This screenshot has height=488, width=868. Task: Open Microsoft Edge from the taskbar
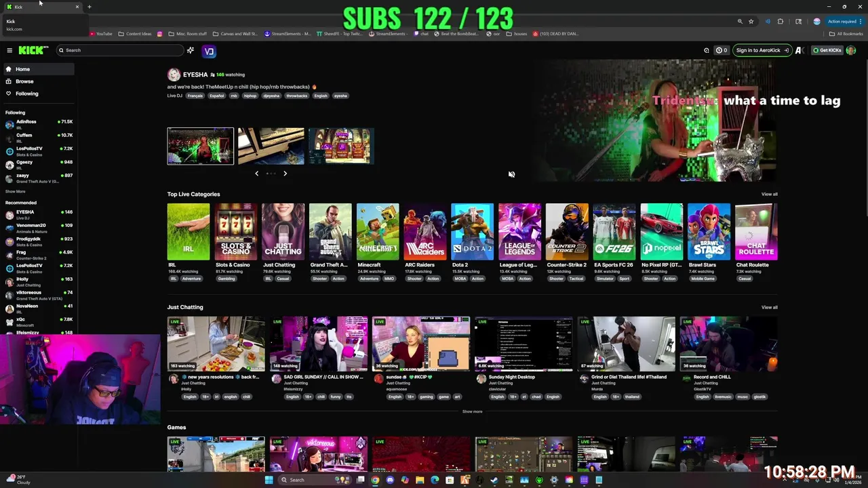click(x=435, y=480)
